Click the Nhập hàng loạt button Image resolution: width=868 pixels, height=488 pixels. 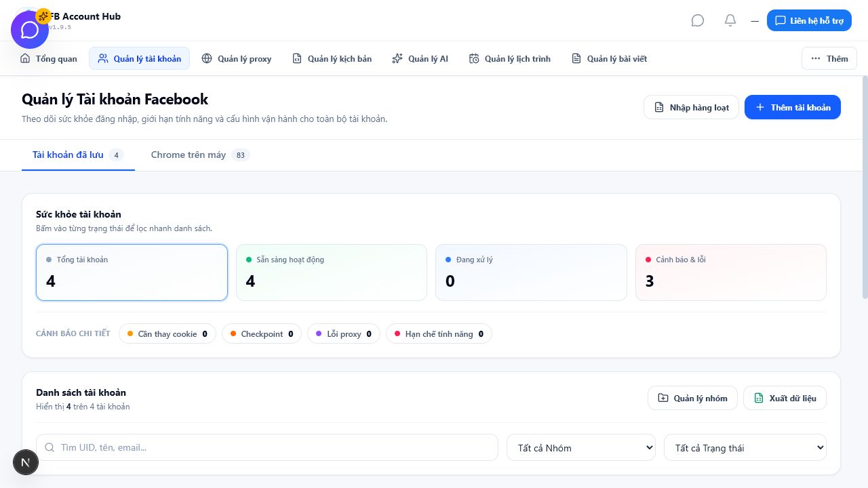click(691, 107)
